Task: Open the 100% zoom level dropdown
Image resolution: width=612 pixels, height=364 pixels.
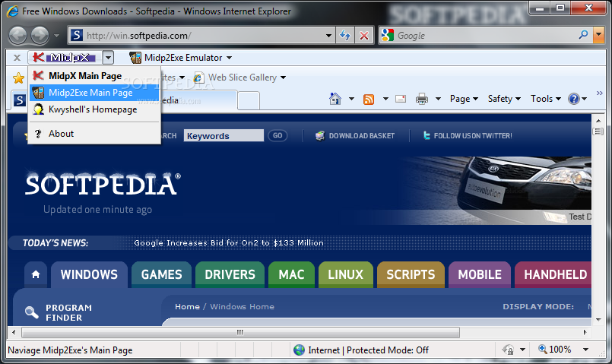Action: point(586,350)
